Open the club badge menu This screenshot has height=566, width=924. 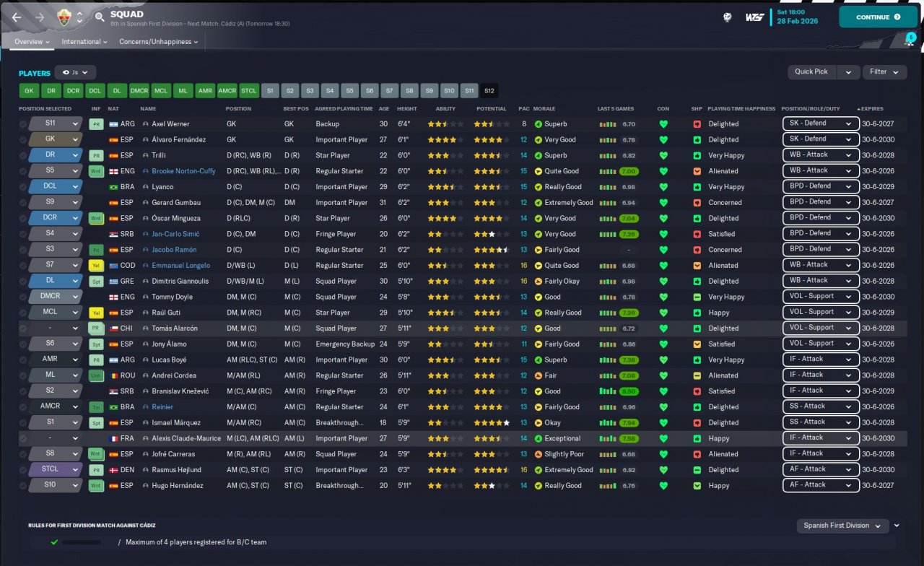[x=64, y=17]
